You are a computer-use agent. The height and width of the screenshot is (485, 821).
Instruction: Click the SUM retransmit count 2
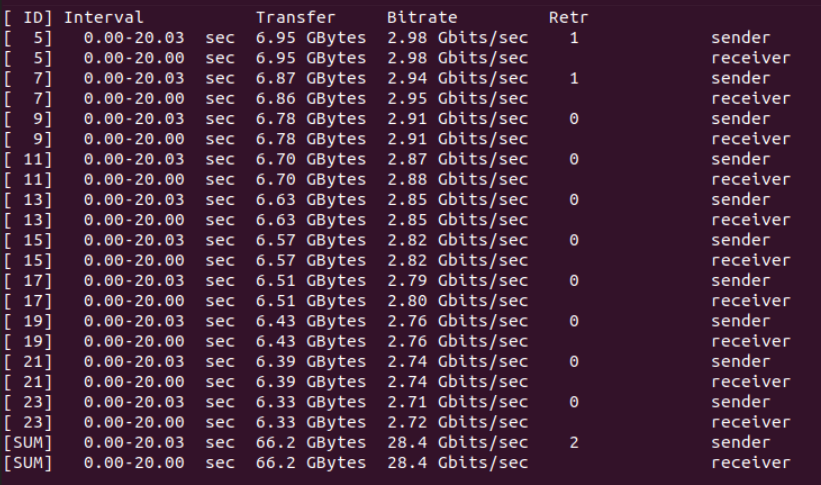pos(574,443)
